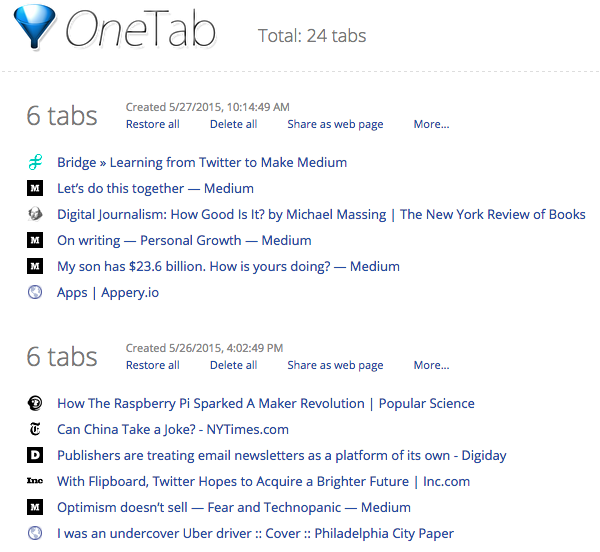This screenshot has width=600, height=552.
Task: Click the green Bridge article favicon
Action: (x=35, y=162)
